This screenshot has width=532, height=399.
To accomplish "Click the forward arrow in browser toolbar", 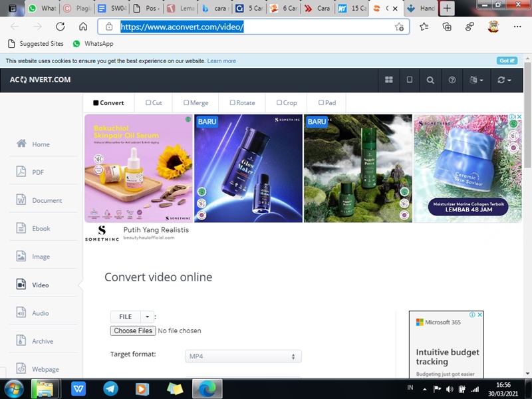I will [x=37, y=27].
